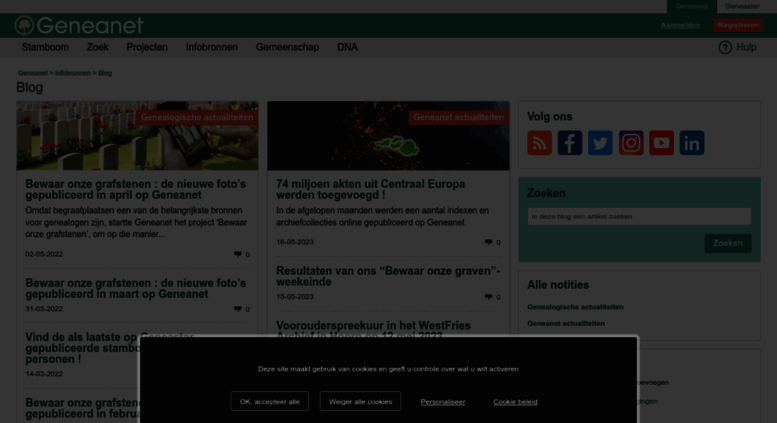Open the Facebook icon under Volg ons

[570, 143]
